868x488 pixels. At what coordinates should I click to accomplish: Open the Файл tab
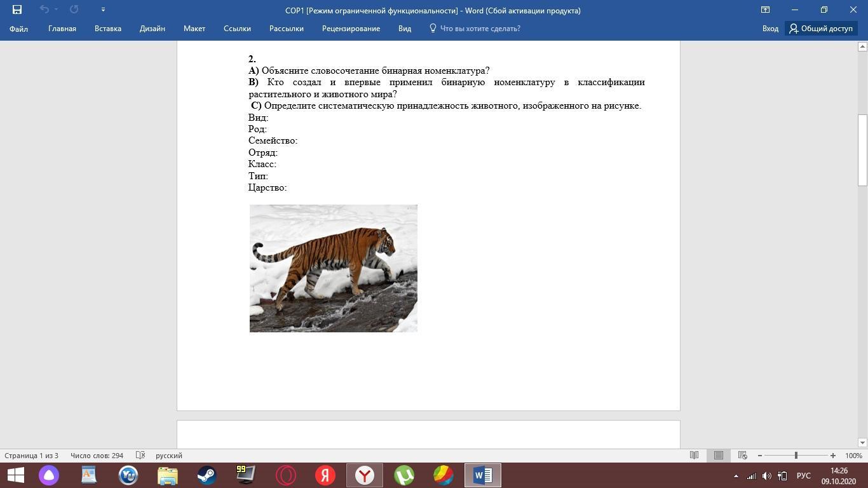[x=18, y=29]
